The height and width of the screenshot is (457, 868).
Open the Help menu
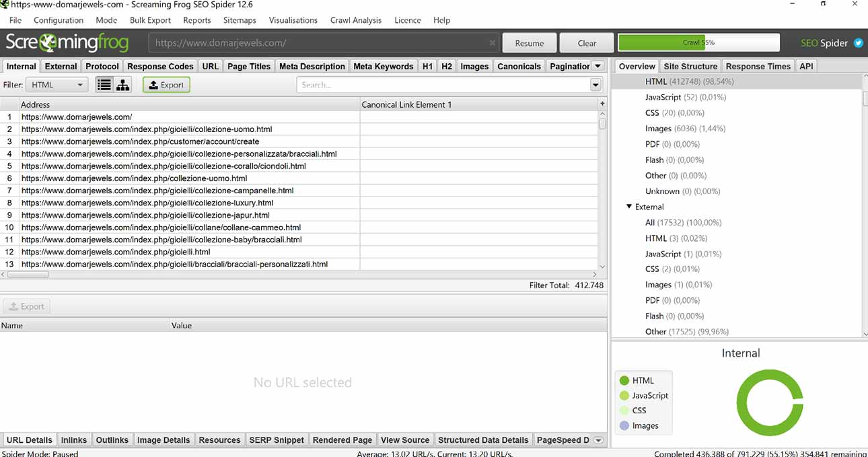pyautogui.click(x=442, y=20)
